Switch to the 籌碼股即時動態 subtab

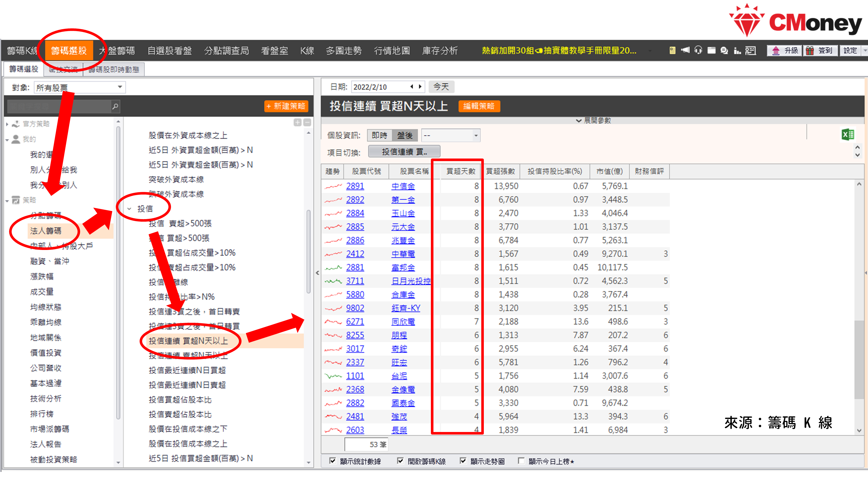(x=114, y=69)
